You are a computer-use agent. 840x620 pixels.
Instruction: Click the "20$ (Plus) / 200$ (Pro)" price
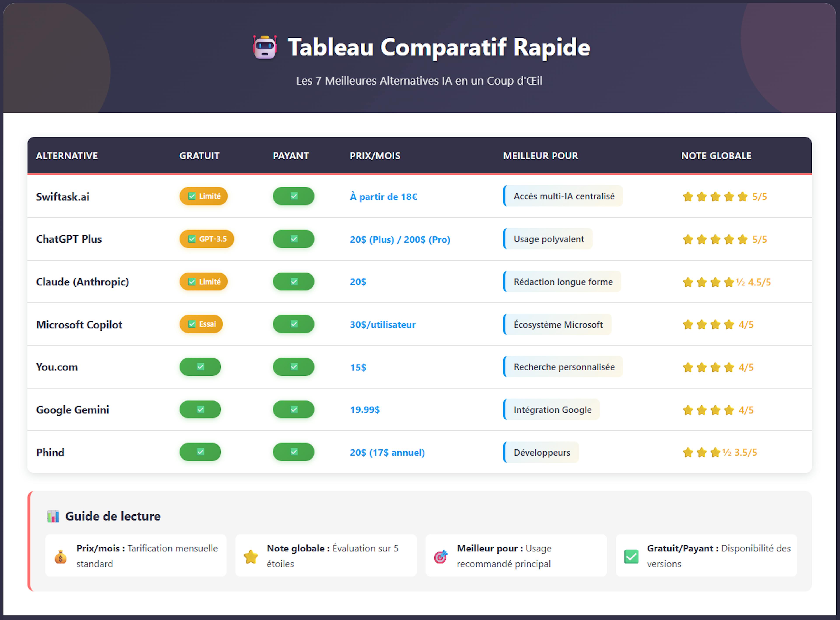(x=400, y=240)
